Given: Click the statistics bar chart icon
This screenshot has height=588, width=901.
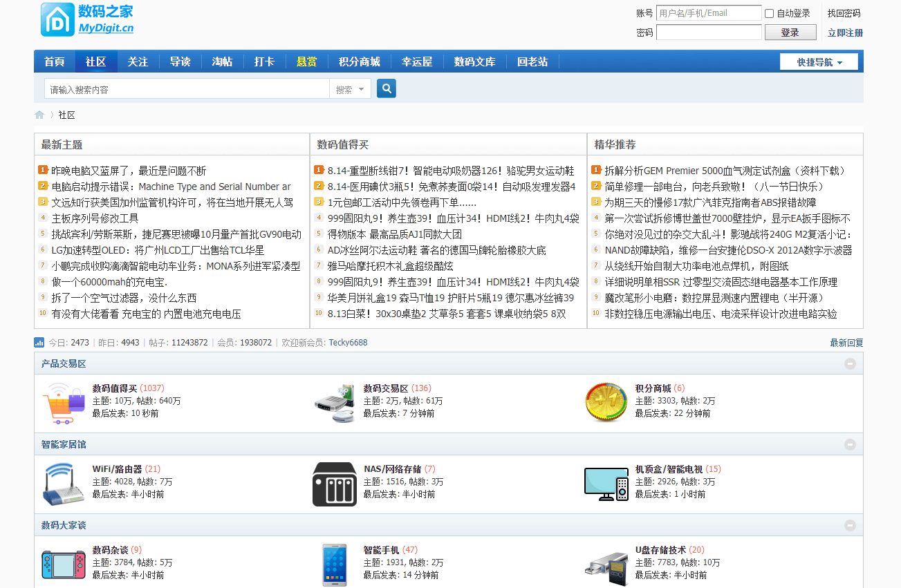Looking at the screenshot, I should 39,342.
